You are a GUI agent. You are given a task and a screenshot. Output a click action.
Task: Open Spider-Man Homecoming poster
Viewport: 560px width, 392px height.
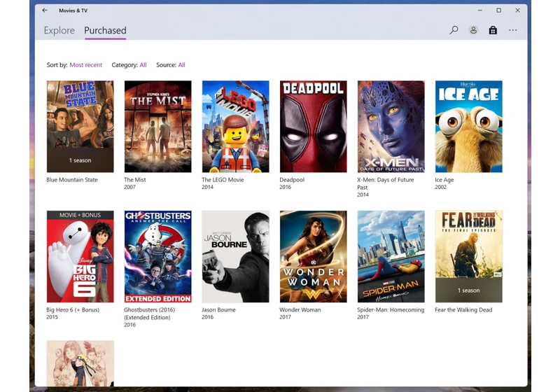pos(391,256)
